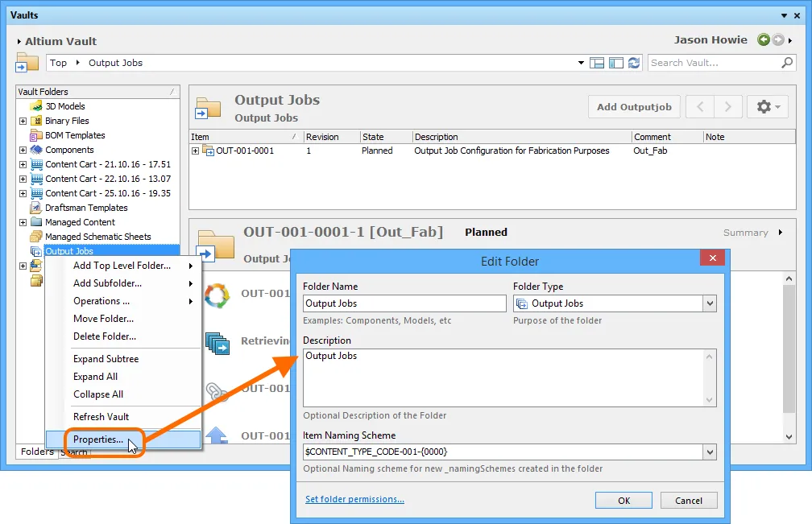This screenshot has height=524, width=812.
Task: Close the Edit Folder dialog
Action: pos(713,258)
